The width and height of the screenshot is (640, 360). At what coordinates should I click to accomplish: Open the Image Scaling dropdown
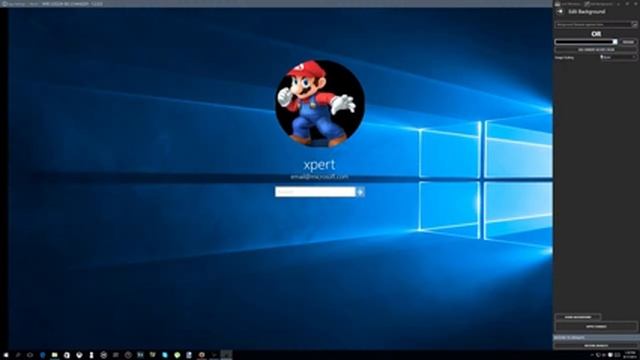(618, 58)
